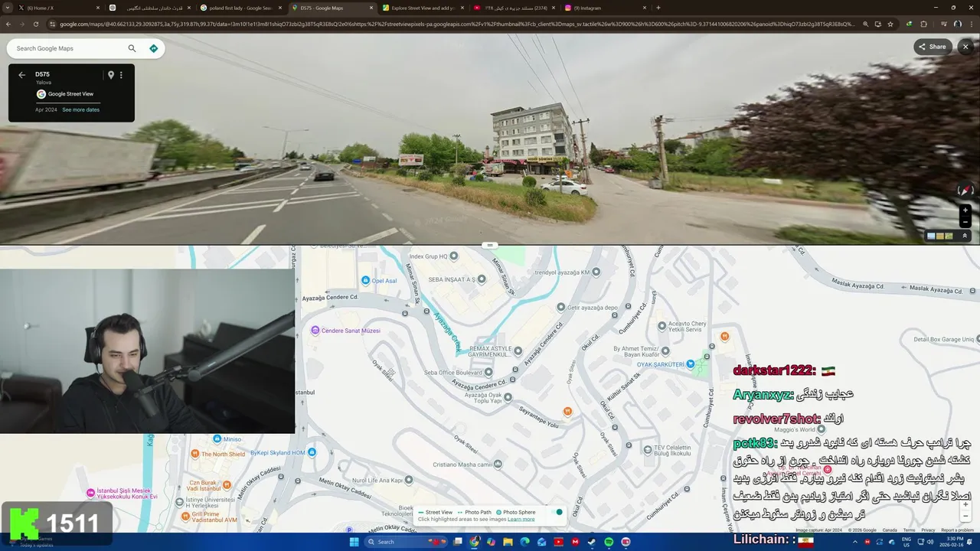Open the Chrome three-dot menu
This screenshot has width=980, height=551.
tap(972, 24)
